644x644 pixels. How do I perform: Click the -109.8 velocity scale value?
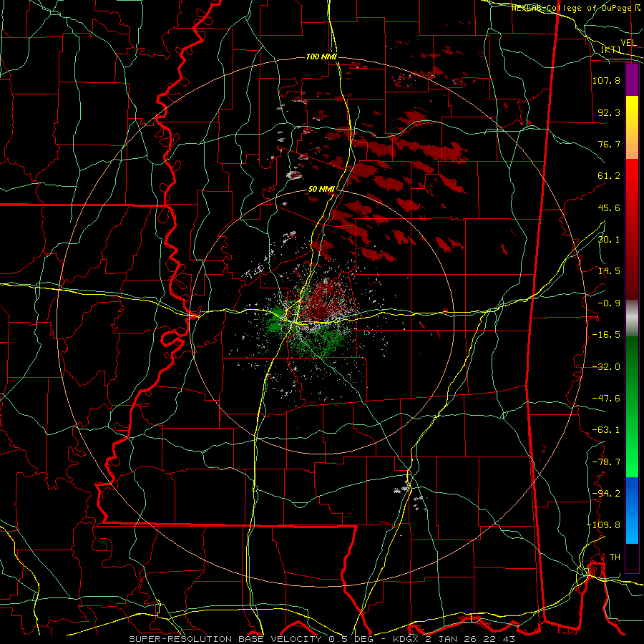point(604,525)
